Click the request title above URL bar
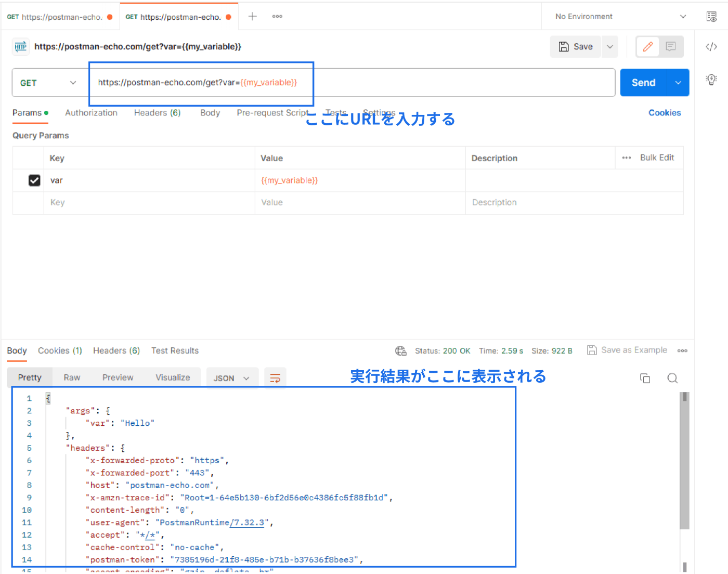 (138, 47)
